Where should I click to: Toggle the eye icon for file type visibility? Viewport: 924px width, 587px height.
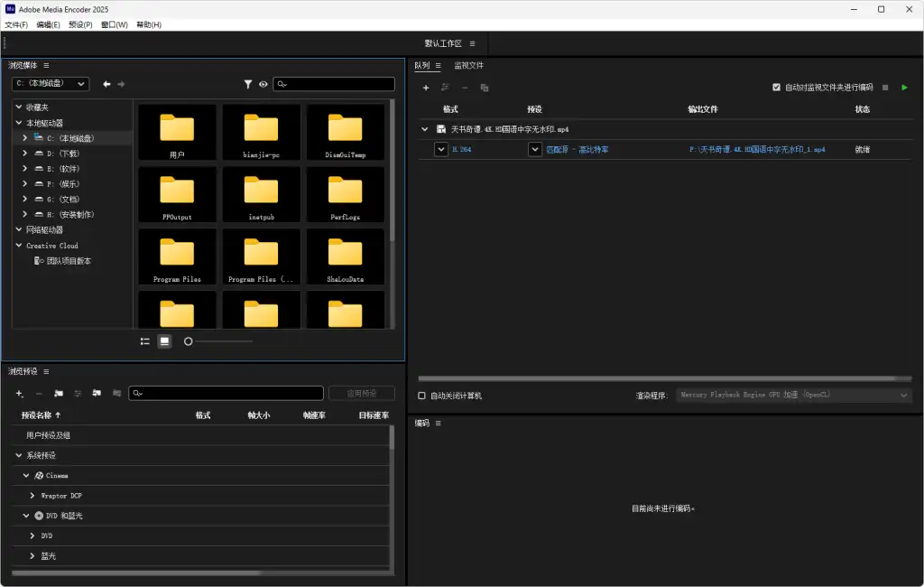pyautogui.click(x=263, y=84)
